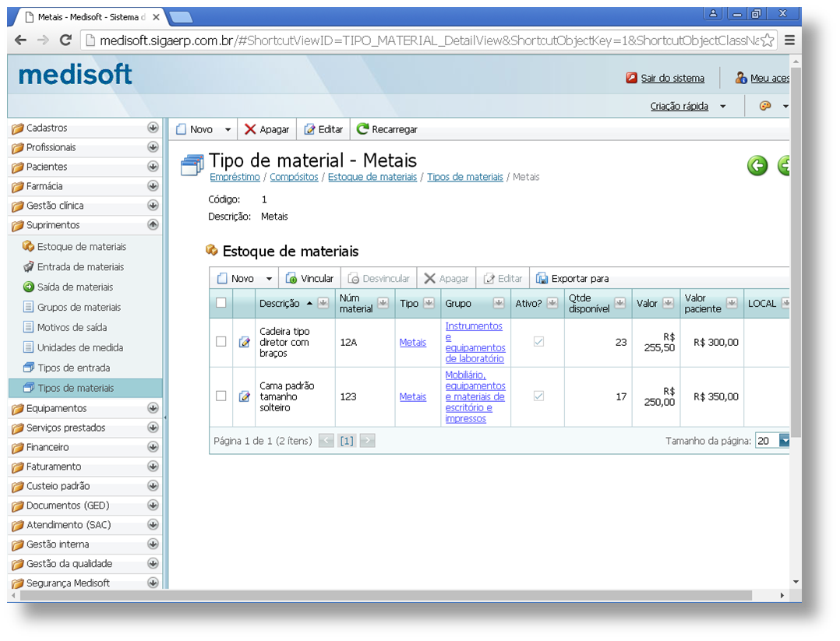Click Exportar para in the grid toolbar
840x641 pixels.
pos(572,279)
